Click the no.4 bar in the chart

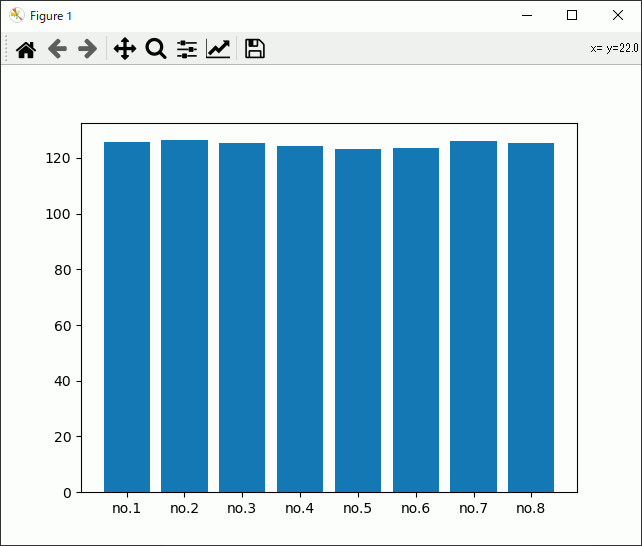[300, 319]
